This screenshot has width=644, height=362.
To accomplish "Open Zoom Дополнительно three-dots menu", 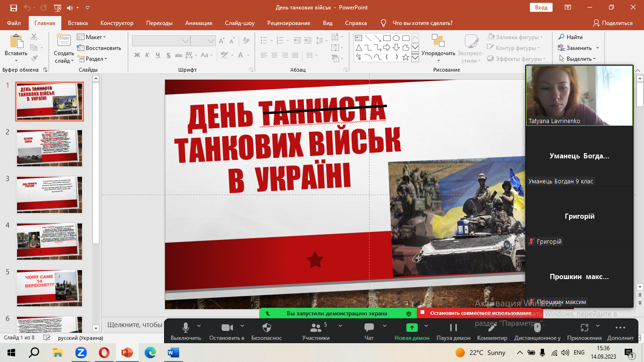I will [620, 331].
